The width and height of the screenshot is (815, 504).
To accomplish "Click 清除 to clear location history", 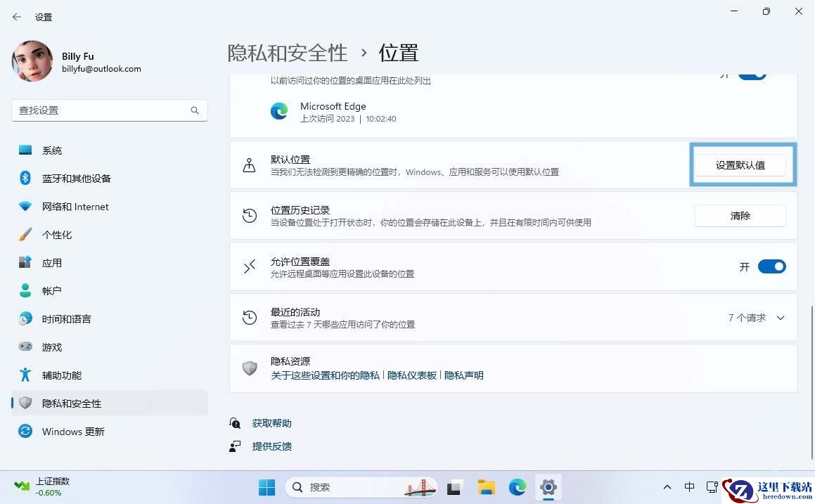I will (x=740, y=216).
